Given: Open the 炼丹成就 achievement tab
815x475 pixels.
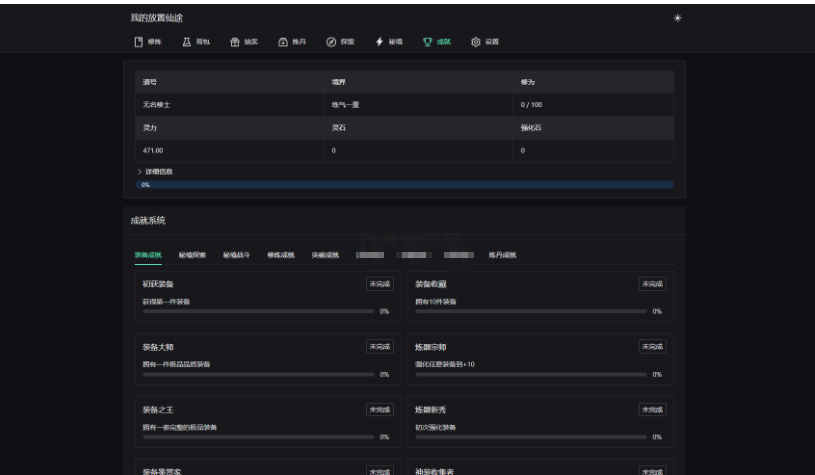Looking at the screenshot, I should [x=502, y=255].
